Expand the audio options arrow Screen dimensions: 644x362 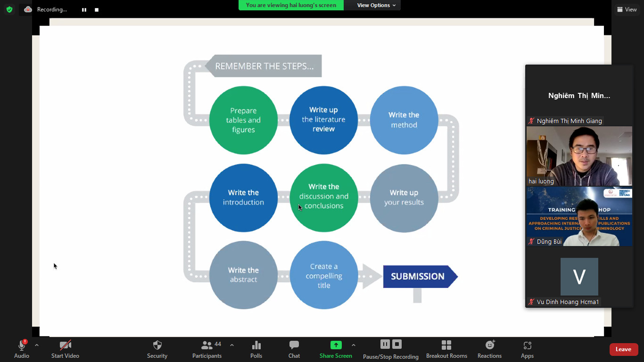(x=37, y=345)
